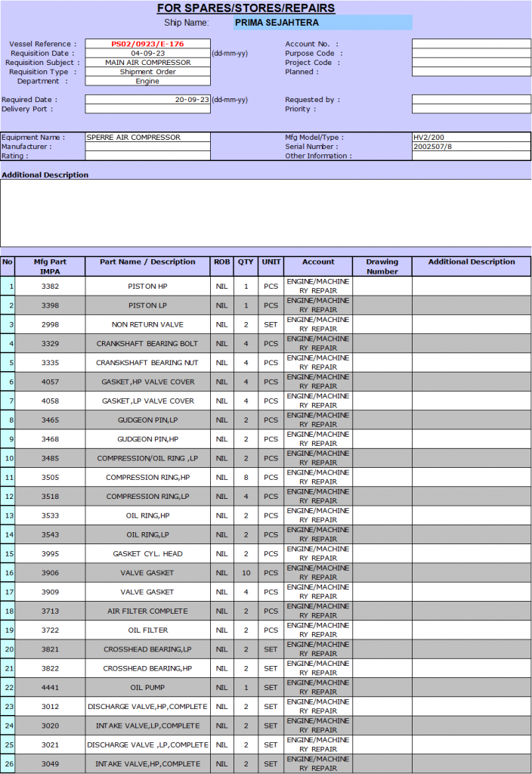Select the Vessel Reference field PS02/0923/E-176

point(147,44)
